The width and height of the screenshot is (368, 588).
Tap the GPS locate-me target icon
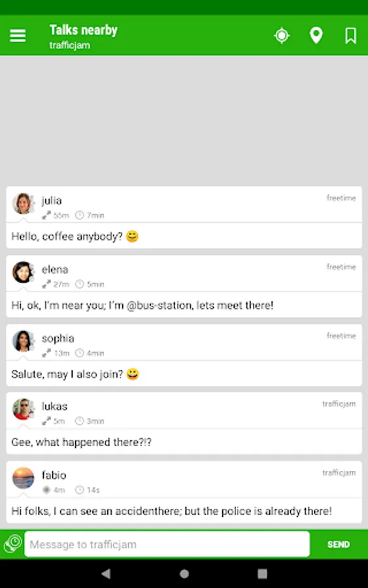click(282, 36)
